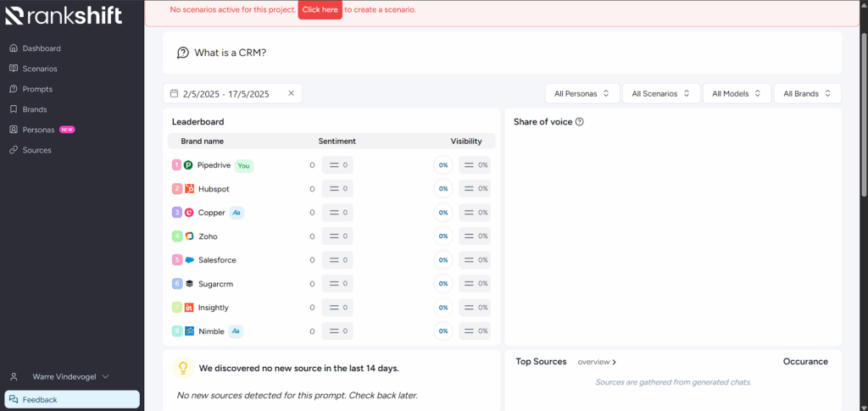
Task: Click the Pipedrive brand logo
Action: click(x=188, y=165)
